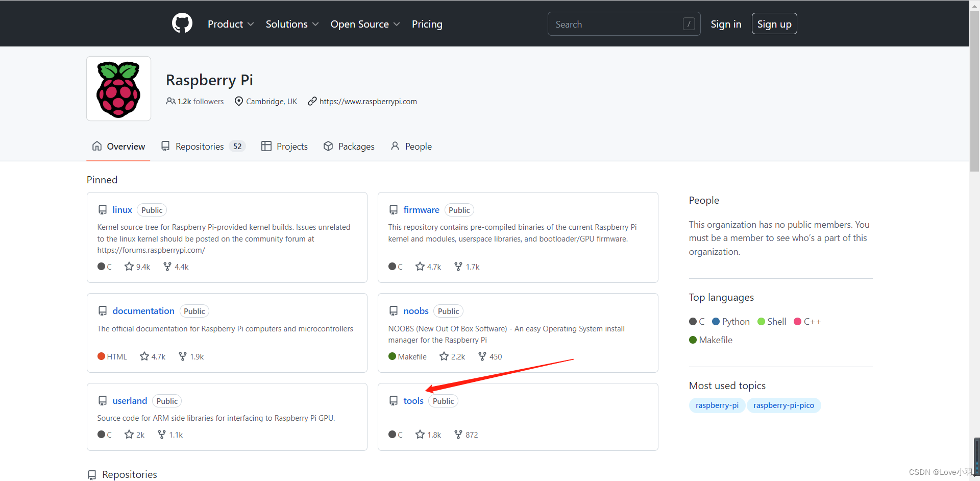Expand the Open Source dropdown menu
The image size is (980, 481).
365,24
